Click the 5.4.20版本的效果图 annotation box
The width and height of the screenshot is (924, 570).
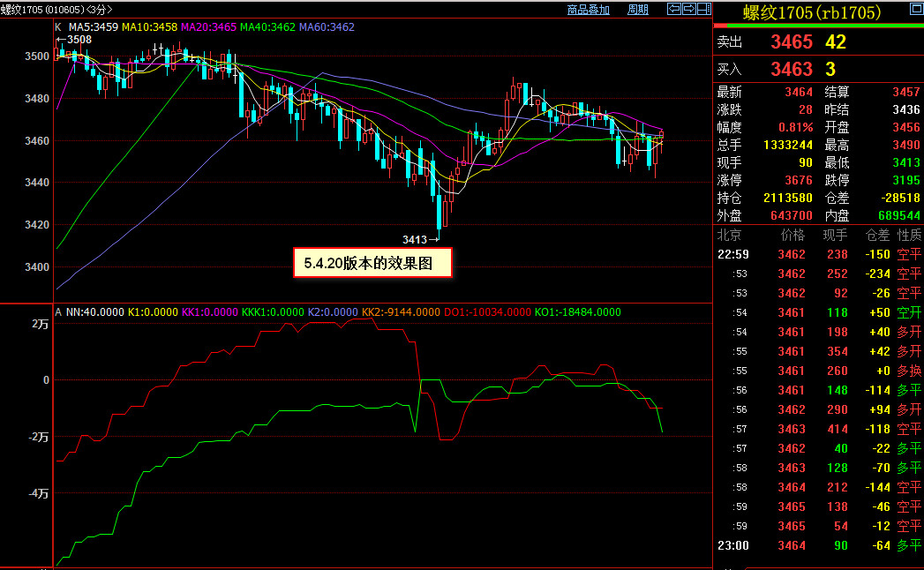pos(372,263)
